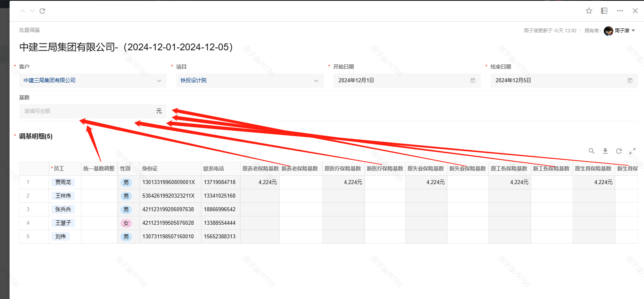Click 贾雨龙's 原工伤保险基数 value 4,224元
The height and width of the screenshot is (299, 644).
click(519, 182)
